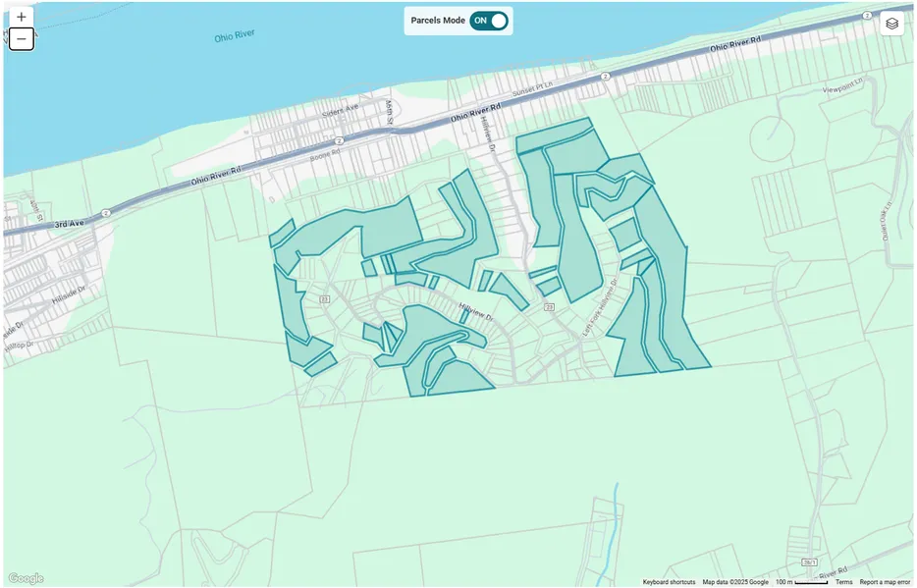Zoom out with the minus button

(x=21, y=39)
